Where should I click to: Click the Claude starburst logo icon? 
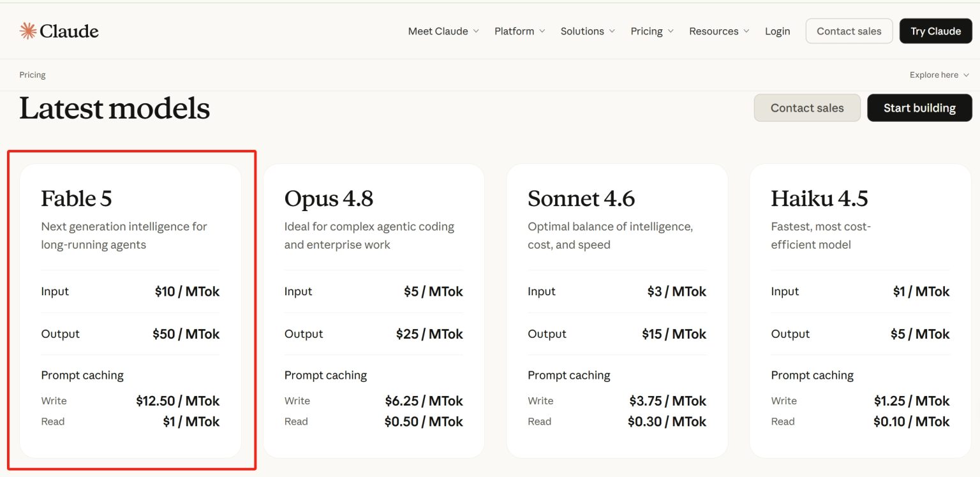28,31
